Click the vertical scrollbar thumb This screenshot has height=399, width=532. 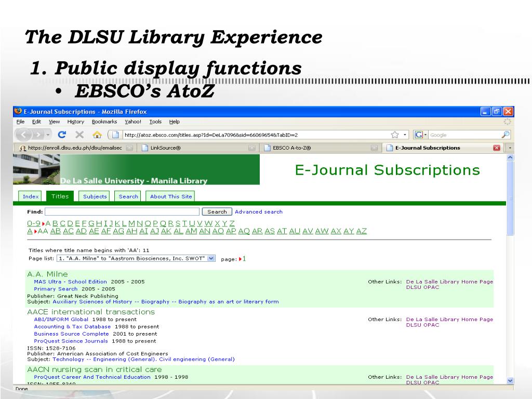[x=510, y=198]
